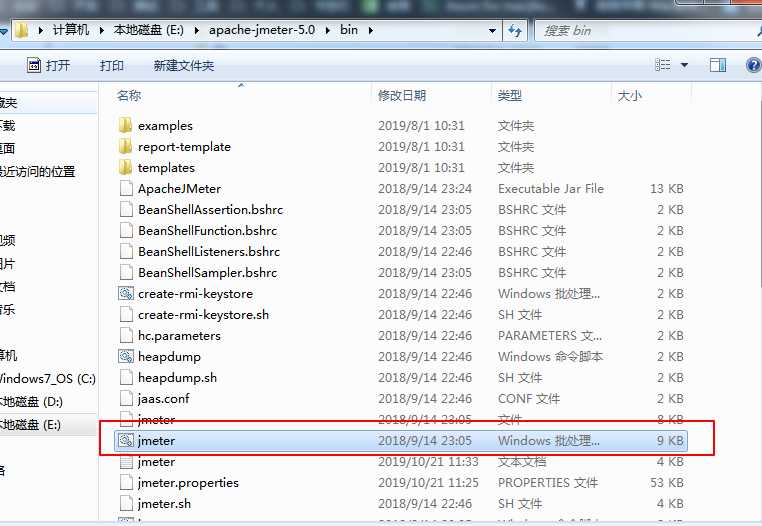Select the file name heapdump.sh
The width and height of the screenshot is (762, 526).
click(177, 378)
